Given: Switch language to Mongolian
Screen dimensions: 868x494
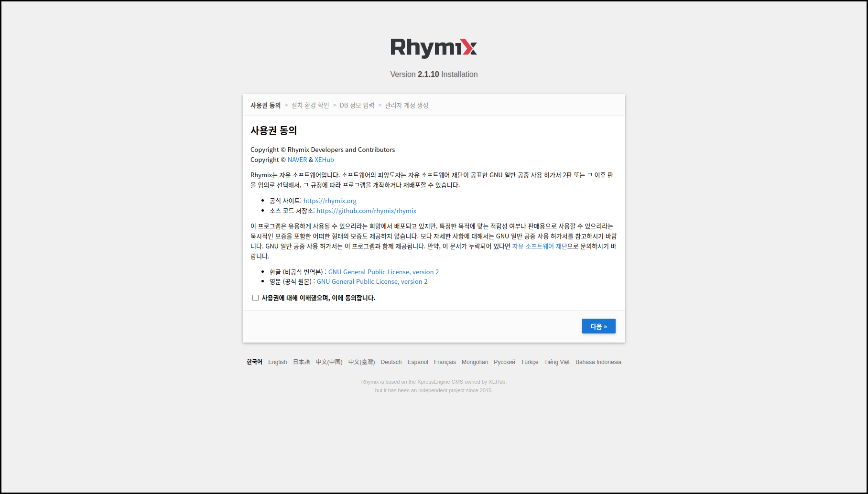Looking at the screenshot, I should click(x=475, y=362).
